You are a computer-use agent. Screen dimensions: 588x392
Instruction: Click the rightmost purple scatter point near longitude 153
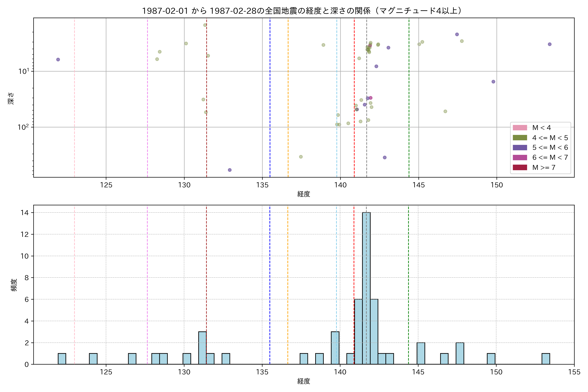coord(549,44)
